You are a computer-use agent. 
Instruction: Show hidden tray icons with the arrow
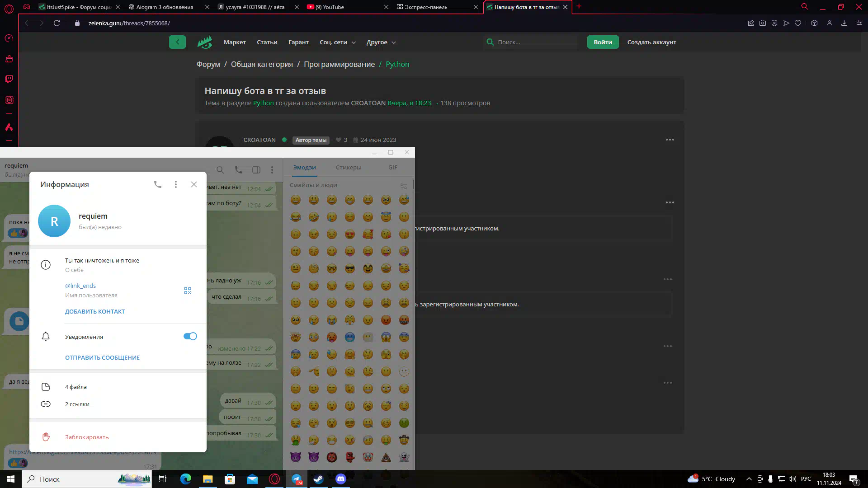point(749,479)
